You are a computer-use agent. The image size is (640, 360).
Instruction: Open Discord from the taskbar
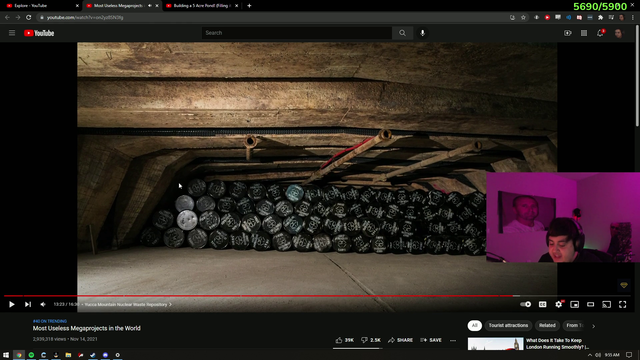pyautogui.click(x=105, y=355)
